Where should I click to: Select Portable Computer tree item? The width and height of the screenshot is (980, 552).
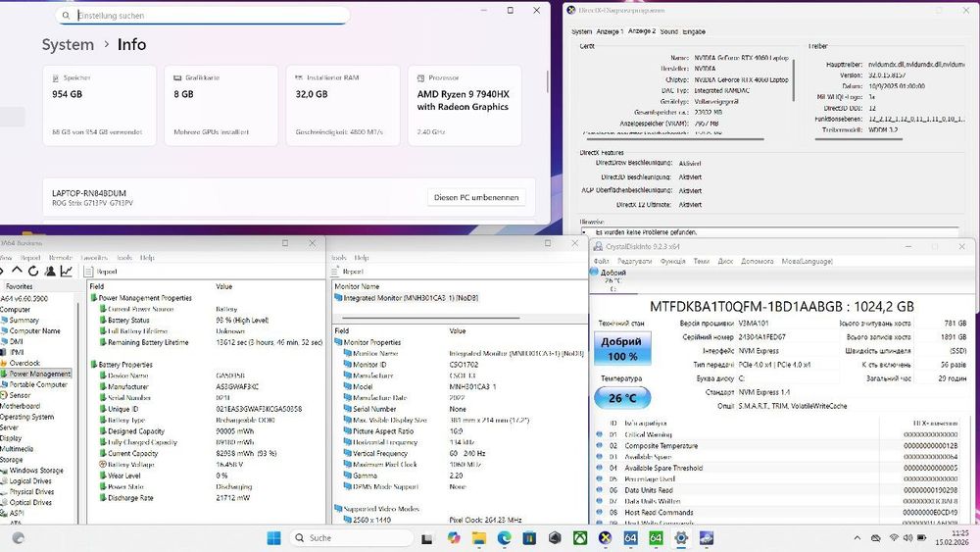click(x=38, y=384)
